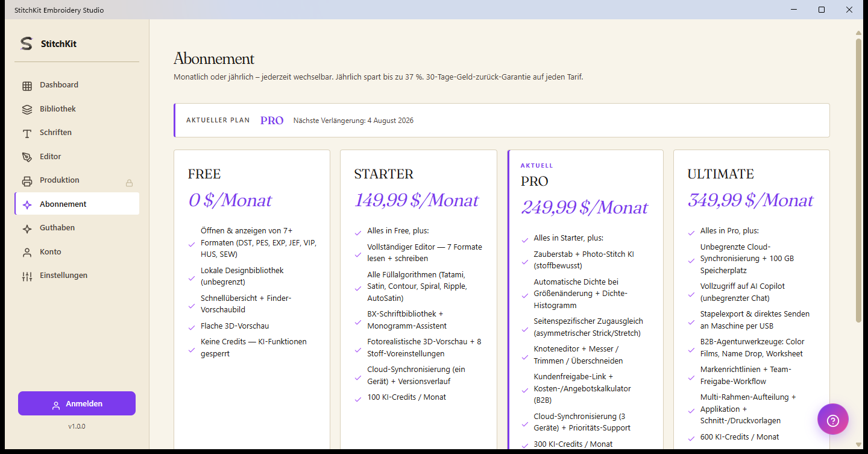Click checkmark beside Flache 3D-Vorschau
This screenshot has width=868, height=454.
(x=192, y=327)
